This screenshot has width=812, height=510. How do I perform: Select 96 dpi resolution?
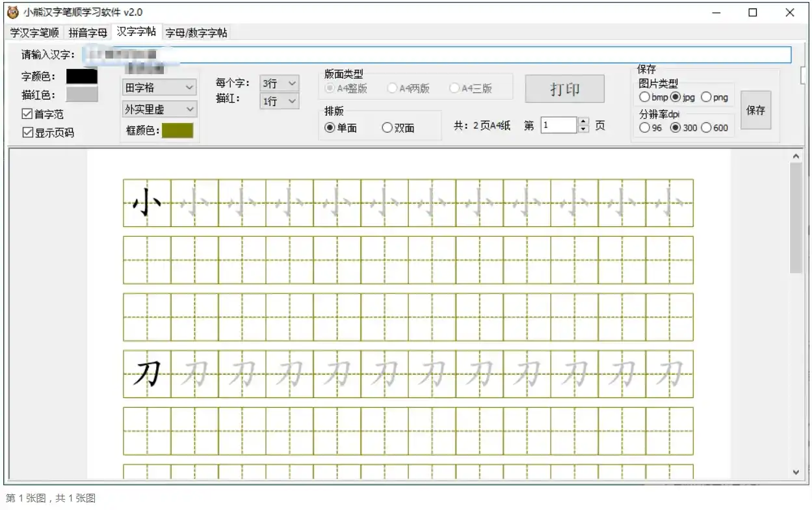644,128
